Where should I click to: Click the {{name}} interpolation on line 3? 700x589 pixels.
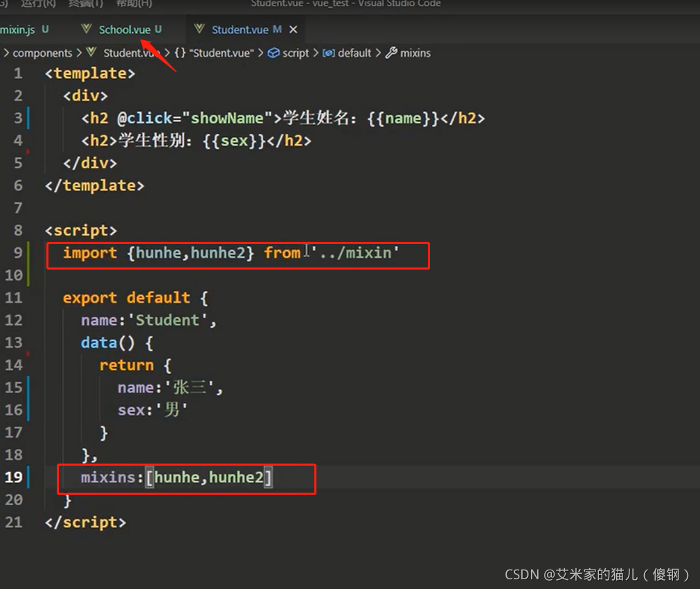[404, 118]
